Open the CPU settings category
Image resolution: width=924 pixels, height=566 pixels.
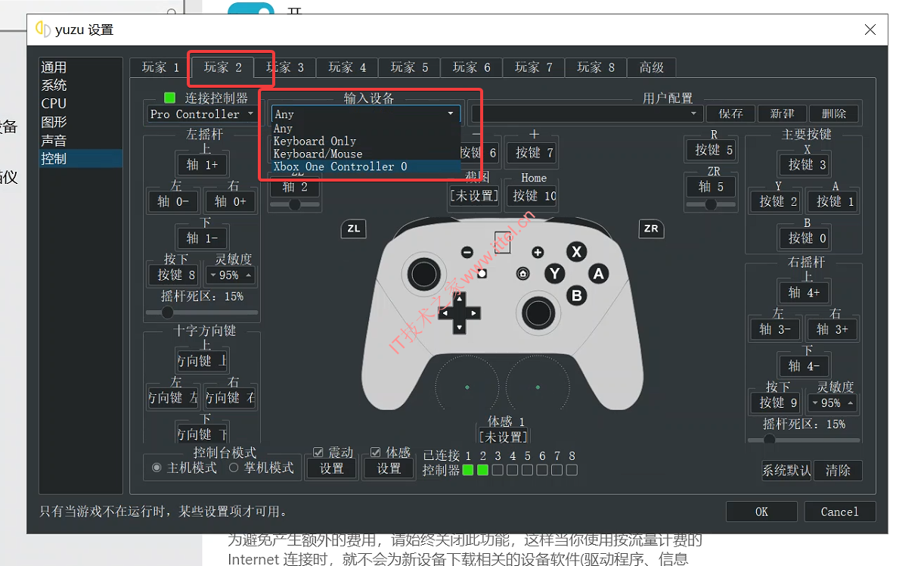pyautogui.click(x=80, y=104)
